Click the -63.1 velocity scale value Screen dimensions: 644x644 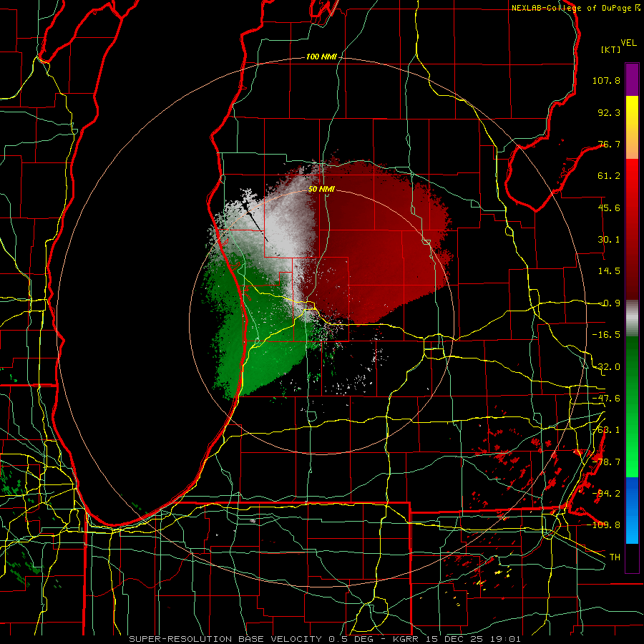pyautogui.click(x=606, y=430)
